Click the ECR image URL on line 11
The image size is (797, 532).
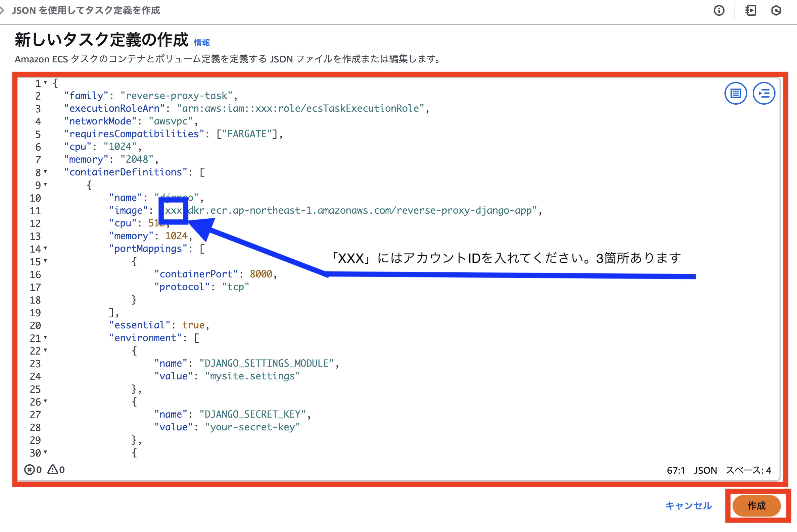[348, 210]
